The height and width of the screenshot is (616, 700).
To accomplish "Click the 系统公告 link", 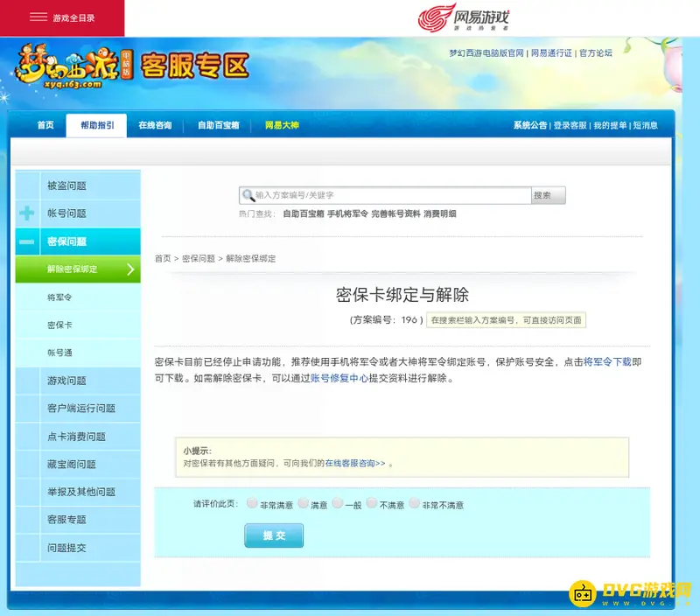I will 530,125.
